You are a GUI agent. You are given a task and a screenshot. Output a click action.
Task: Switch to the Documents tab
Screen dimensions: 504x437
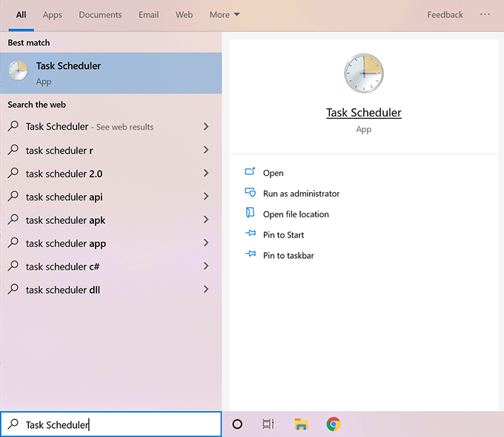pyautogui.click(x=100, y=15)
